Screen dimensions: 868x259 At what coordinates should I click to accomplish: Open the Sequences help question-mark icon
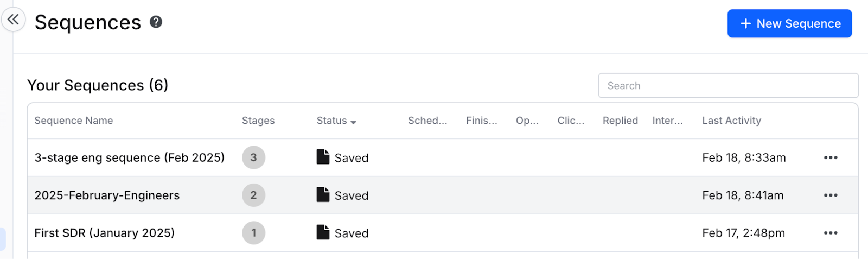point(156,22)
